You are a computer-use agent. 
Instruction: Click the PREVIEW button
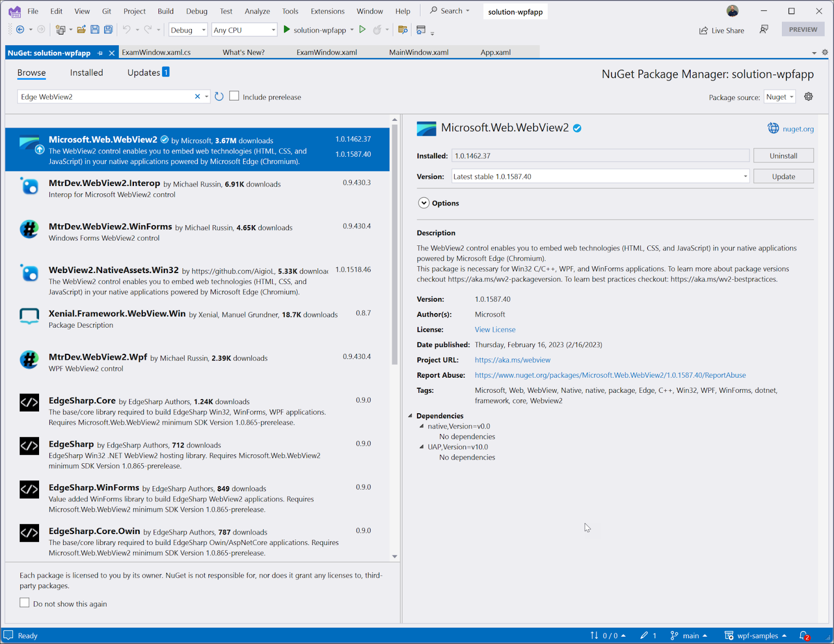tap(803, 29)
